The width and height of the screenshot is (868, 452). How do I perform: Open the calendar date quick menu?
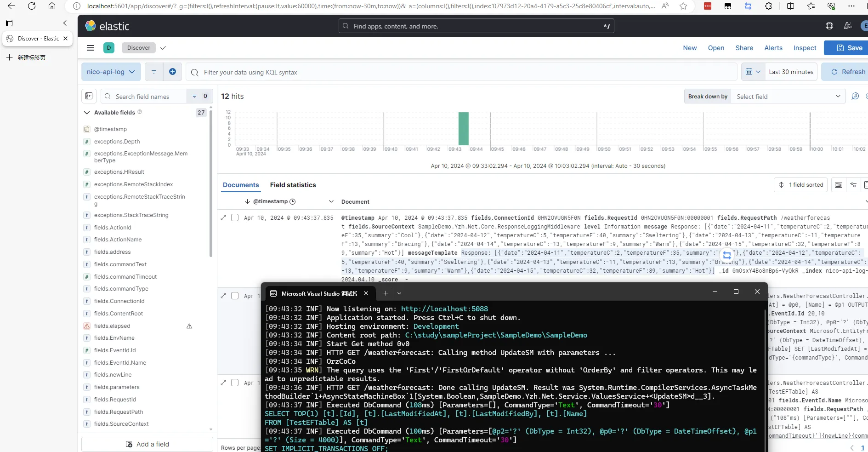(753, 72)
